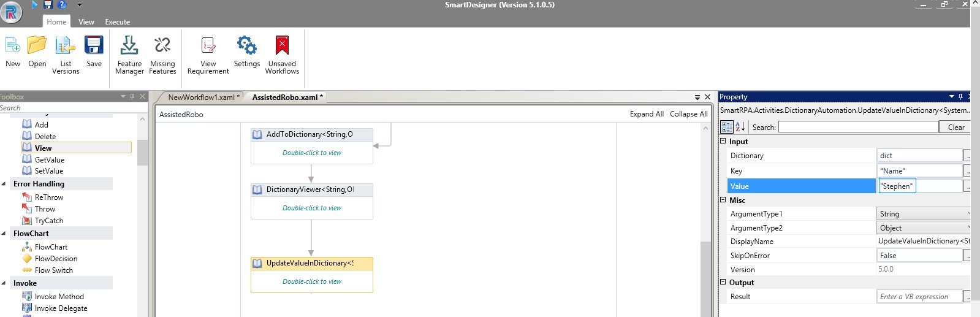Select the TryCatch activity in toolbox

48,221
